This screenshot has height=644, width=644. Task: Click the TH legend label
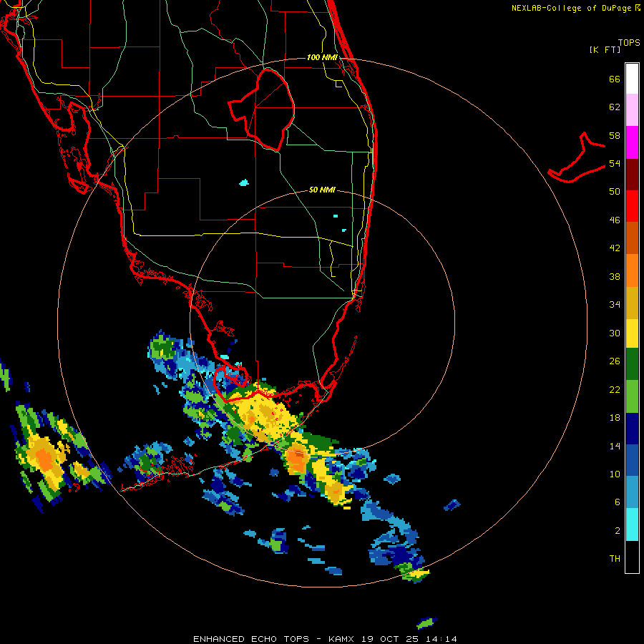pyautogui.click(x=615, y=559)
